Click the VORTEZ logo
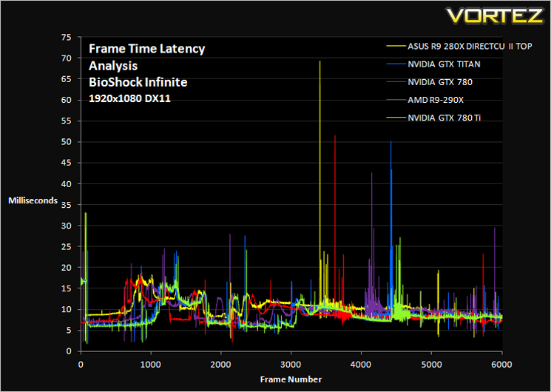This screenshot has width=551, height=392. click(495, 16)
